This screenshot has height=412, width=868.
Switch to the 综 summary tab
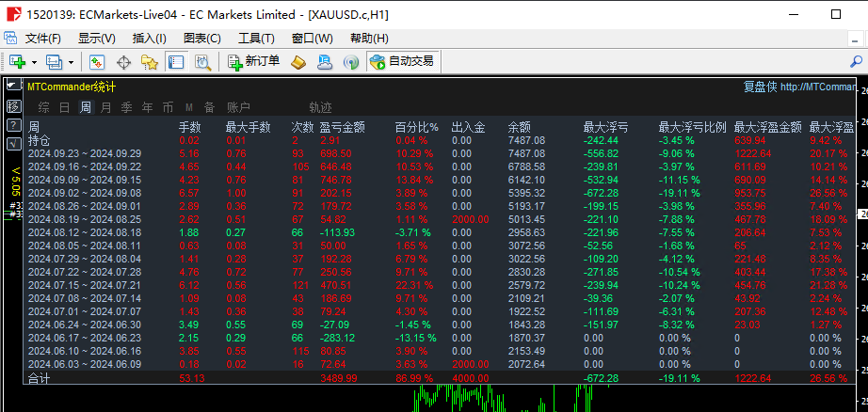43,107
